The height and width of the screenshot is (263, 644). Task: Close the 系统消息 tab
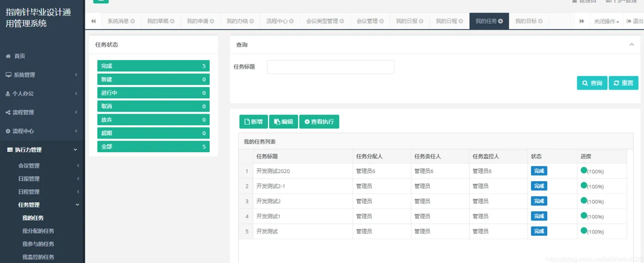pyautogui.click(x=132, y=21)
